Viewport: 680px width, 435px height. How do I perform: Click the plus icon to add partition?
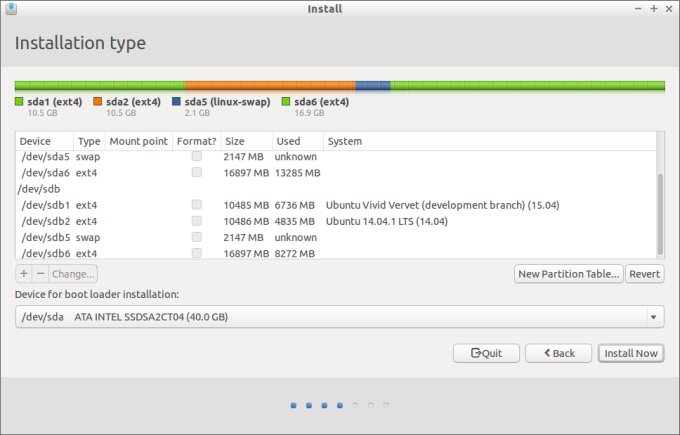coord(24,273)
